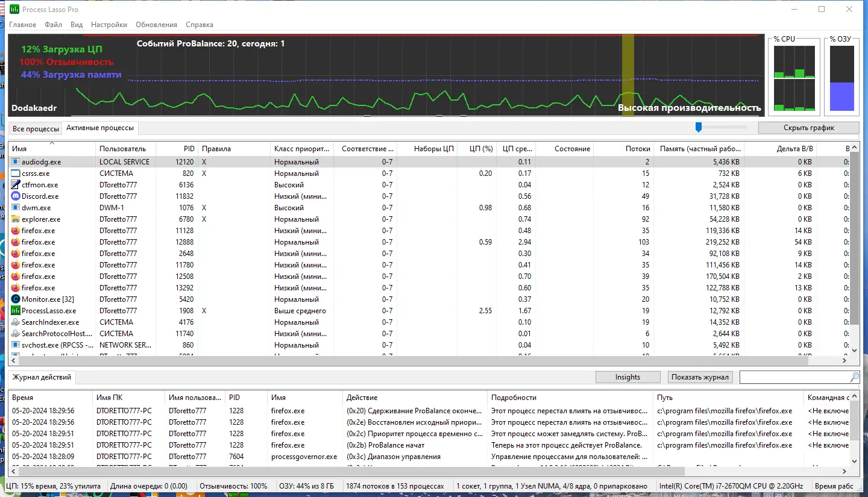Click the Process Lasso icon in the title bar
Screen dimensions: 868x497
pos(14,10)
